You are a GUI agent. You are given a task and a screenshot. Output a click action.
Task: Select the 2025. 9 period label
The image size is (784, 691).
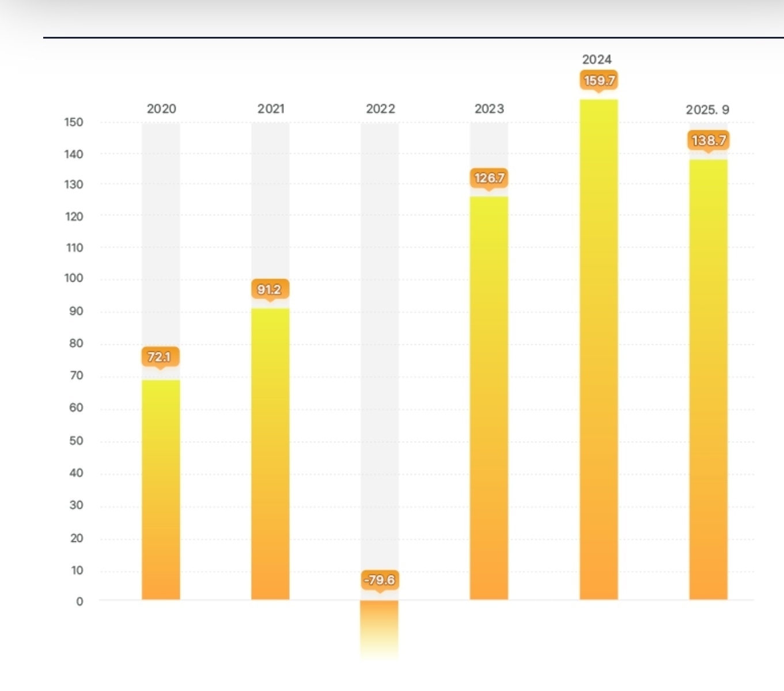pyautogui.click(x=707, y=109)
